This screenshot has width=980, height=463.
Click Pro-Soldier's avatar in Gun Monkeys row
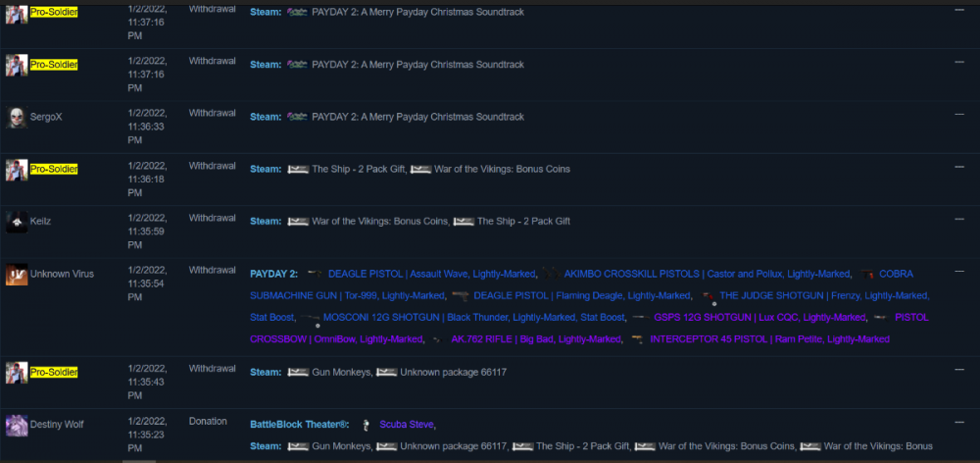(x=16, y=373)
